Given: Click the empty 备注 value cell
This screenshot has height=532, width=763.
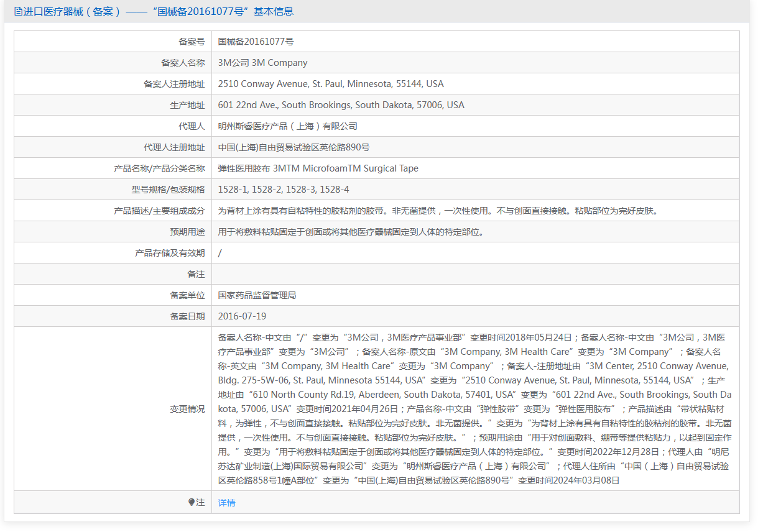Looking at the screenshot, I should coord(476,274).
